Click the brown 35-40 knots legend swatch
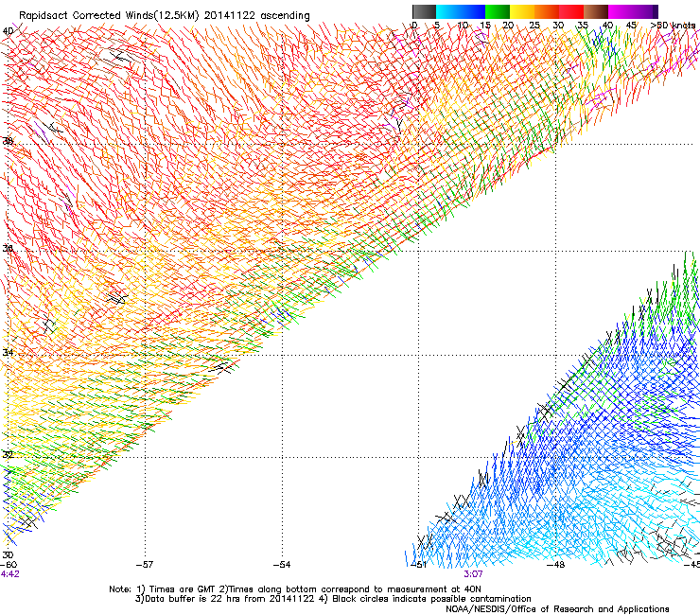The image size is (700, 615). tap(596, 11)
